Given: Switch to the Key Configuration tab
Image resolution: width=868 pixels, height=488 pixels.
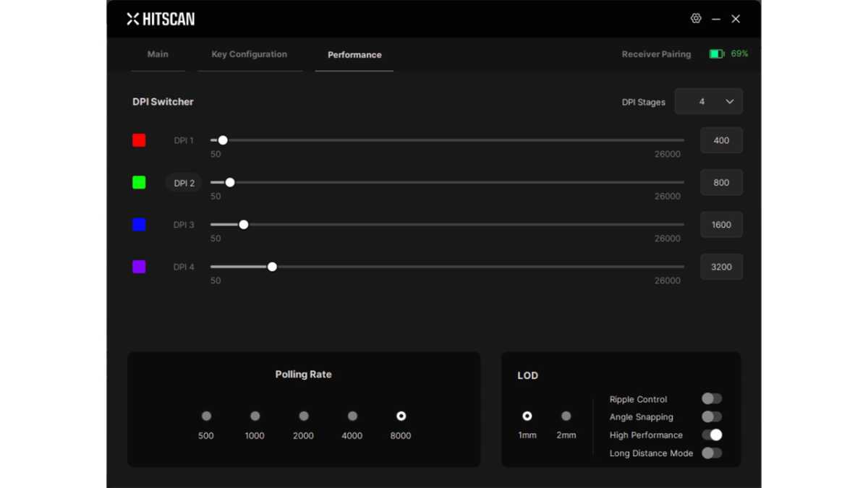Looking at the screenshot, I should (250, 53).
